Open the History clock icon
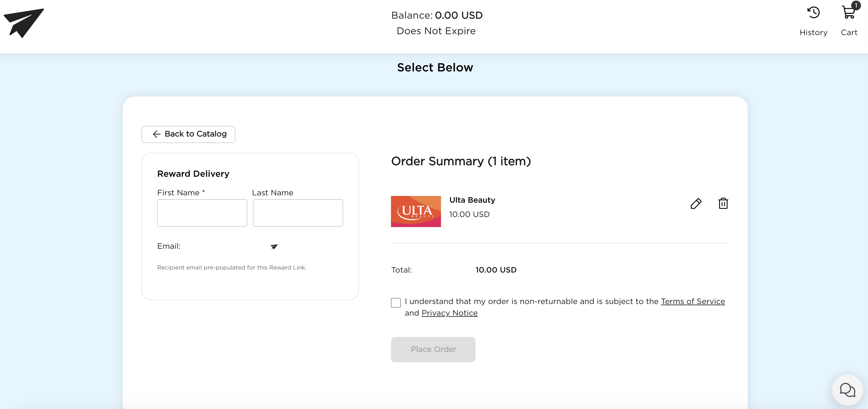Image resolution: width=868 pixels, height=409 pixels. [813, 13]
